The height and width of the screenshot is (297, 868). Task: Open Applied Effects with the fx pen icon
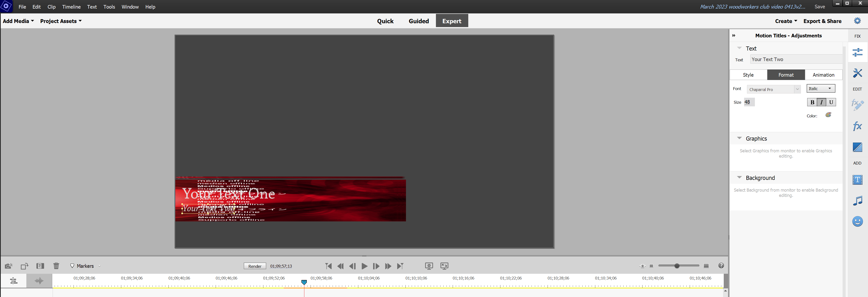[x=857, y=105]
